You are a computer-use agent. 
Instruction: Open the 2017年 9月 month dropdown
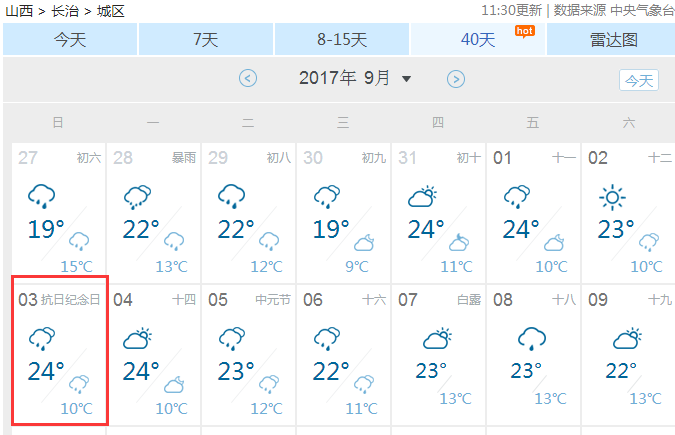pos(355,78)
